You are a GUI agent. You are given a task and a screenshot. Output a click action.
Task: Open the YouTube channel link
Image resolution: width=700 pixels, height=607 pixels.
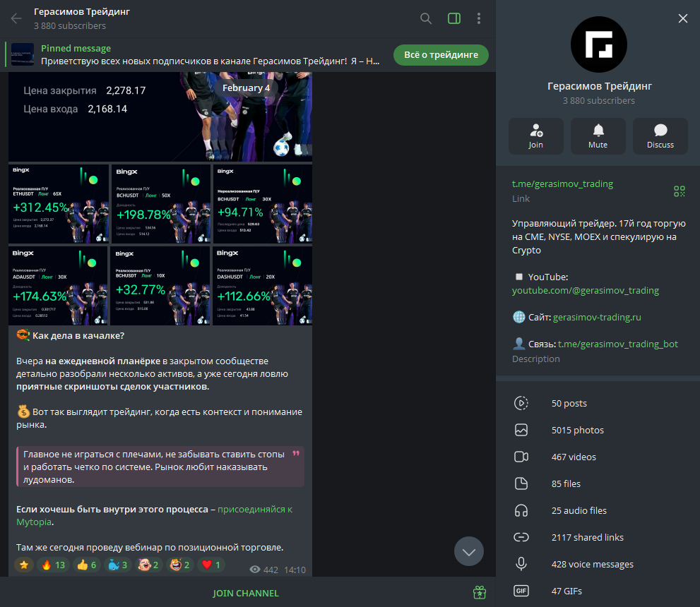(x=586, y=290)
